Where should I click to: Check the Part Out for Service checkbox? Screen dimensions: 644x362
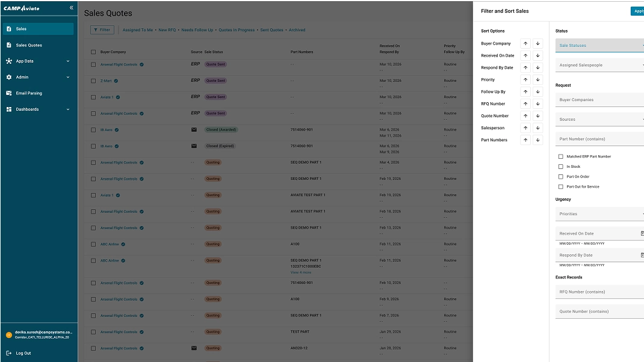[560, 187]
